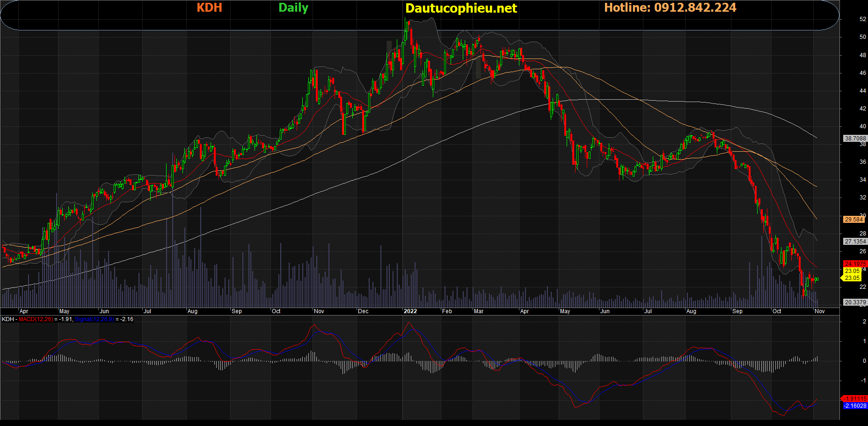
Task: Click the 2022 year marker on time axis
Action: (x=410, y=311)
